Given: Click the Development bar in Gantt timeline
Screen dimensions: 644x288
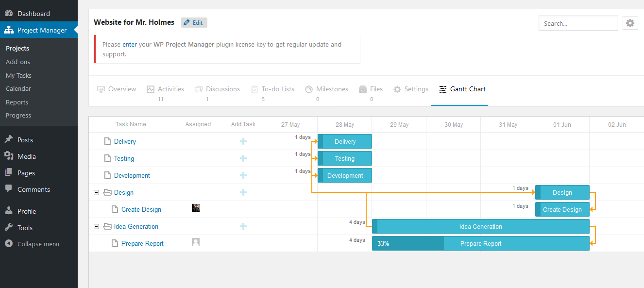Looking at the screenshot, I should [x=345, y=175].
